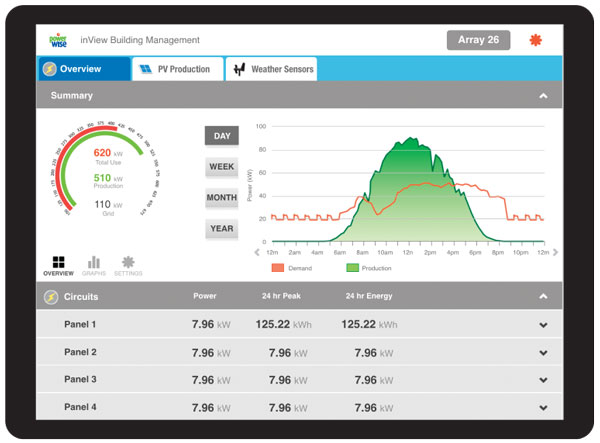
Task: Click the Array 26 button
Action: click(x=477, y=40)
